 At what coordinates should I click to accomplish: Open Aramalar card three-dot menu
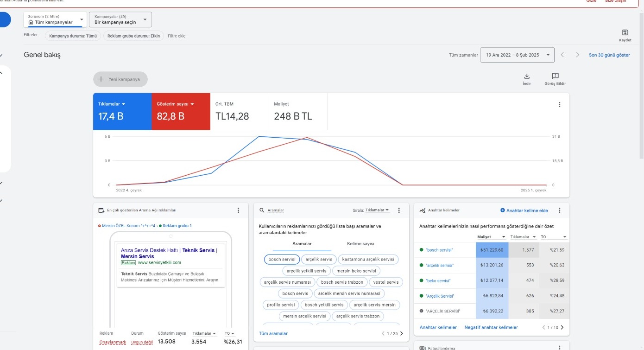(399, 210)
